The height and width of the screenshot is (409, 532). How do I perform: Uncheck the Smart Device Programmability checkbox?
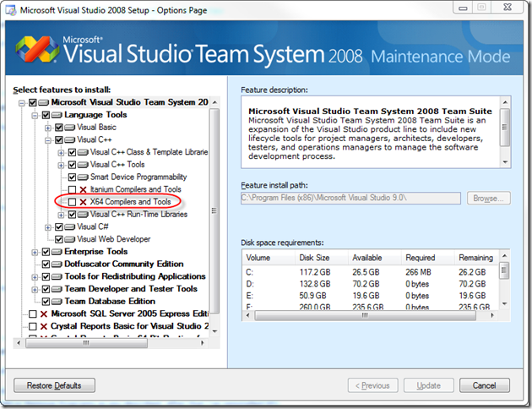[x=72, y=177]
